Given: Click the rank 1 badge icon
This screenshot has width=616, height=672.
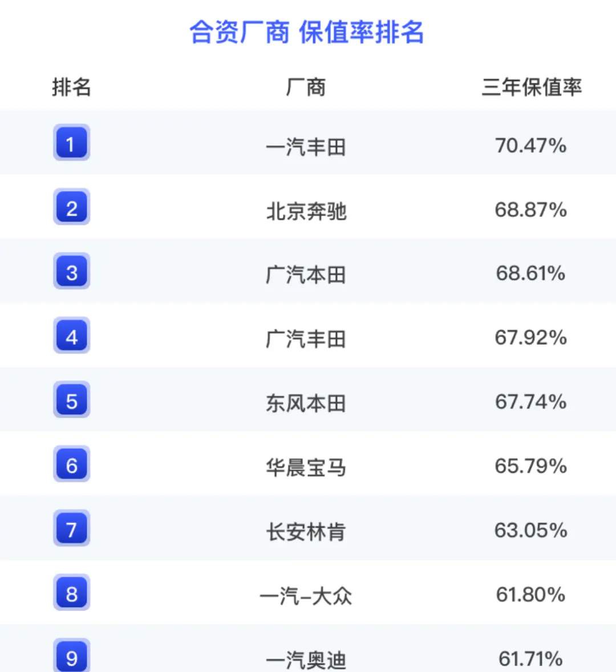Looking at the screenshot, I should pos(71,143).
